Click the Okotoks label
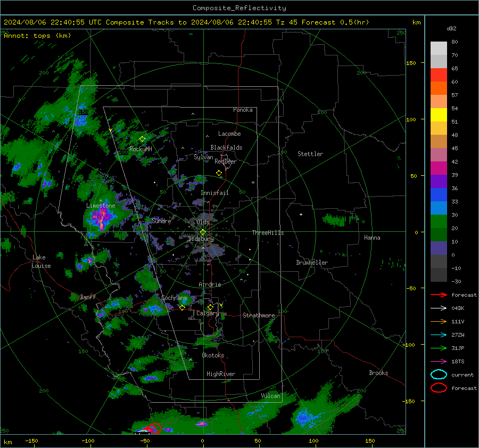Image resolution: width=479 pixels, height=448 pixels. pos(213,356)
